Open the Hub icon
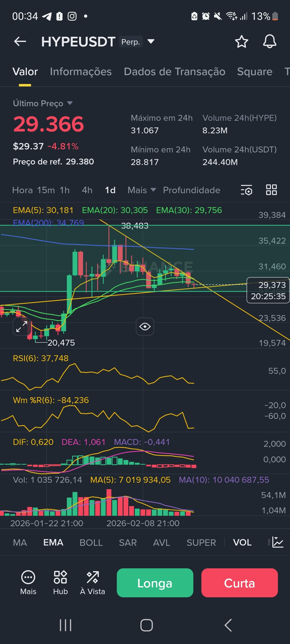 pos(60,582)
